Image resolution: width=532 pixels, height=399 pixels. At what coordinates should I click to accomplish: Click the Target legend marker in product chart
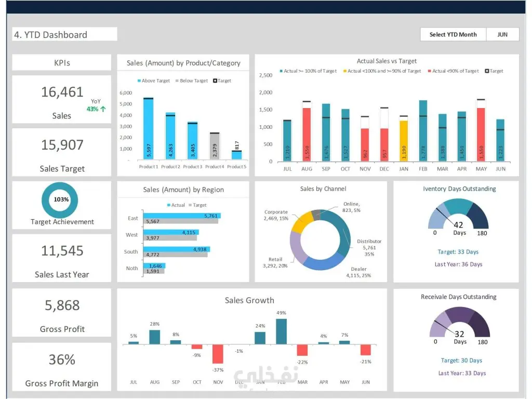pyautogui.click(x=215, y=81)
